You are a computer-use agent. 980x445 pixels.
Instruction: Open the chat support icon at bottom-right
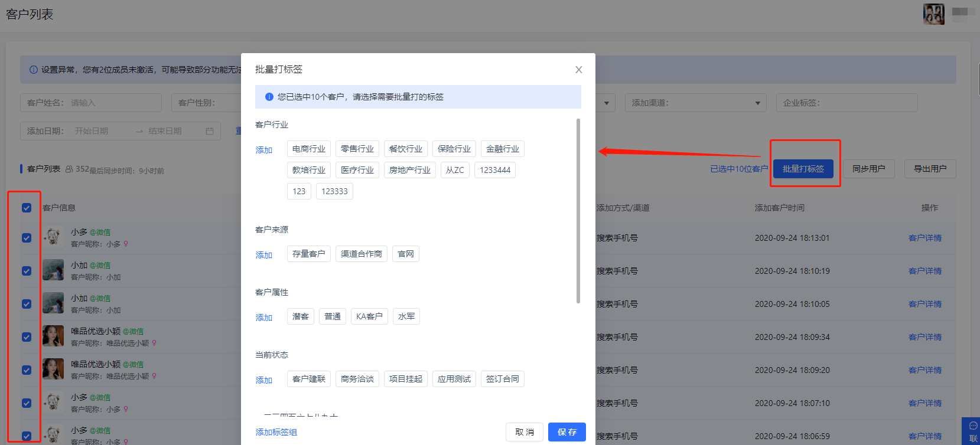(x=972, y=426)
